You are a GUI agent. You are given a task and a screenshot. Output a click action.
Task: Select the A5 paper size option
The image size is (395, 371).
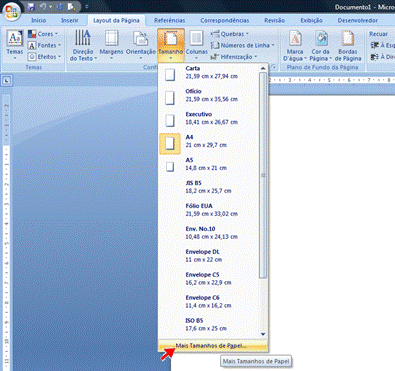pos(209,164)
